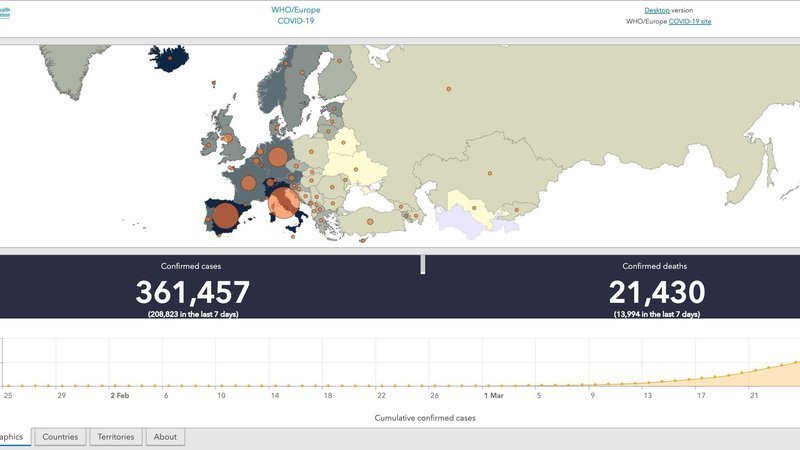Open the Countries tab
Image resolution: width=800 pixels, height=450 pixels.
(x=60, y=437)
